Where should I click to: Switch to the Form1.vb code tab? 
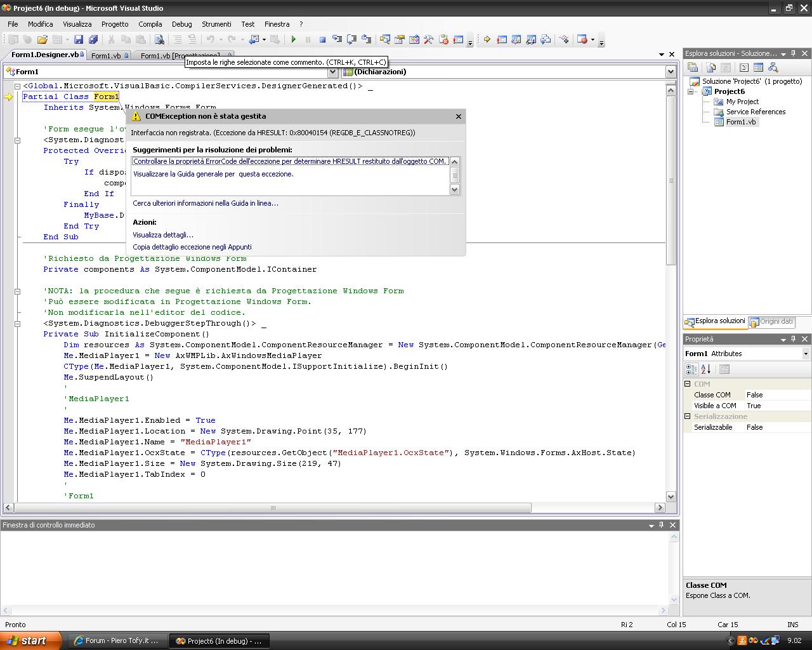pos(109,56)
